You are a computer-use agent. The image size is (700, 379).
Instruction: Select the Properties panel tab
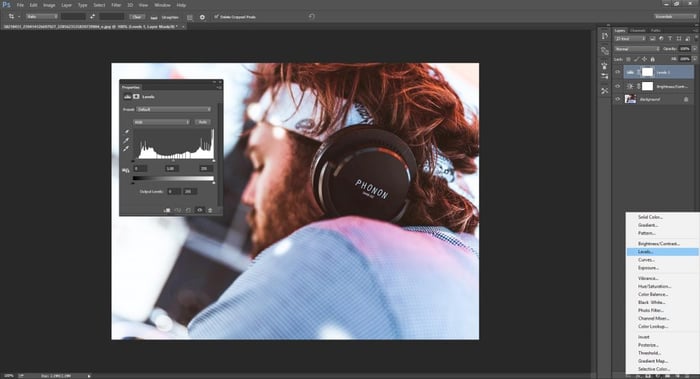pyautogui.click(x=131, y=87)
